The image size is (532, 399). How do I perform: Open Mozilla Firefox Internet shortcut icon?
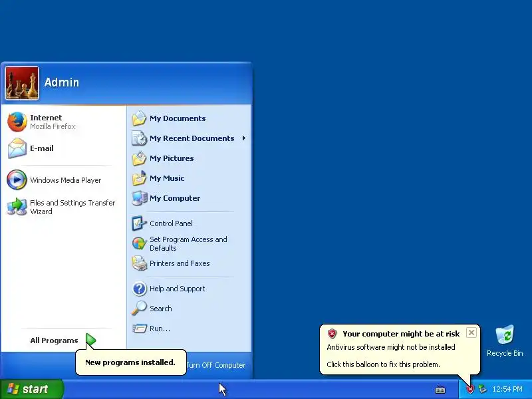tap(17, 122)
